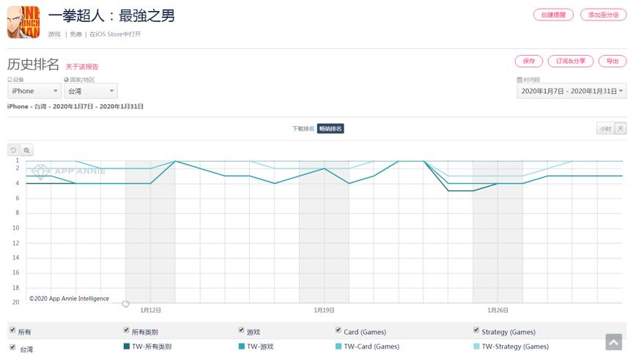633x364 pixels.
Task: Toggle the Strategy (Games) checkbox
Action: pyautogui.click(x=476, y=331)
